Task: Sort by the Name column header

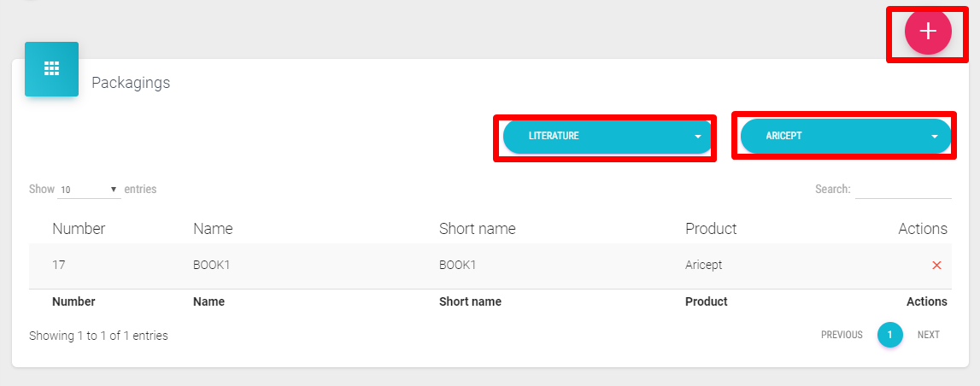Action: 213,229
